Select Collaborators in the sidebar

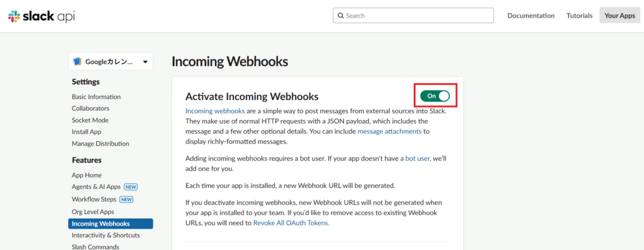point(91,109)
